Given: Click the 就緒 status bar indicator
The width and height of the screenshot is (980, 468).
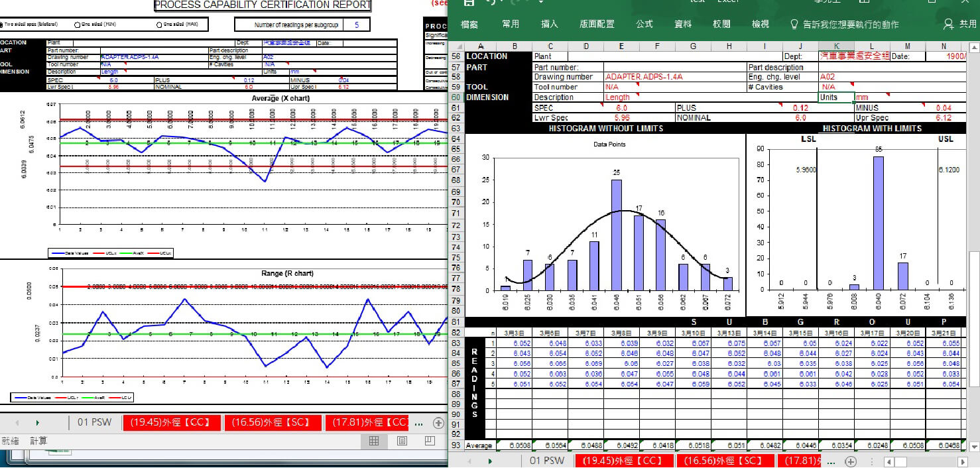Looking at the screenshot, I should (10, 441).
